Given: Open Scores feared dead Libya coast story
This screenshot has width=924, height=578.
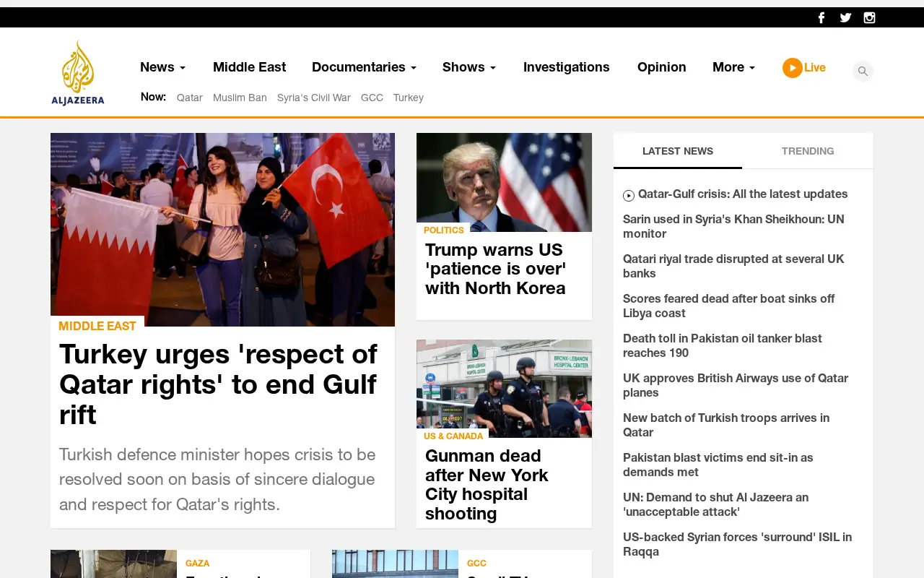Looking at the screenshot, I should [x=728, y=306].
